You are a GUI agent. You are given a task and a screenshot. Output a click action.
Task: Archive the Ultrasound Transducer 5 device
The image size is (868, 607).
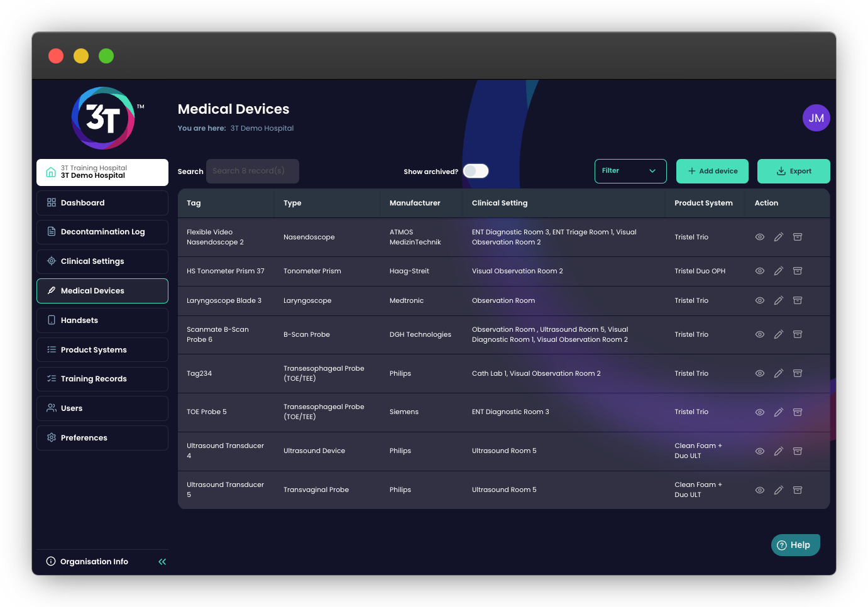(x=798, y=490)
